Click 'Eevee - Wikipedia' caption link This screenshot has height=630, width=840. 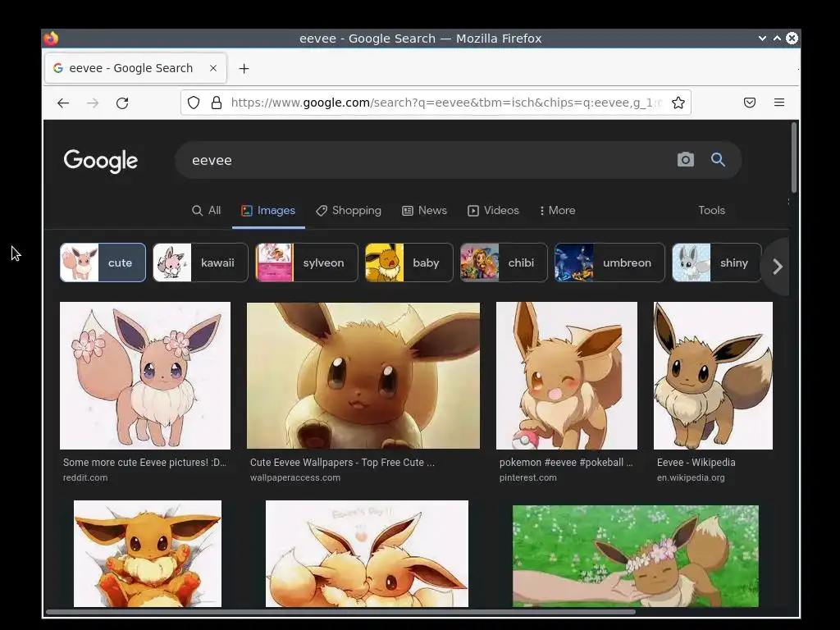tap(696, 463)
